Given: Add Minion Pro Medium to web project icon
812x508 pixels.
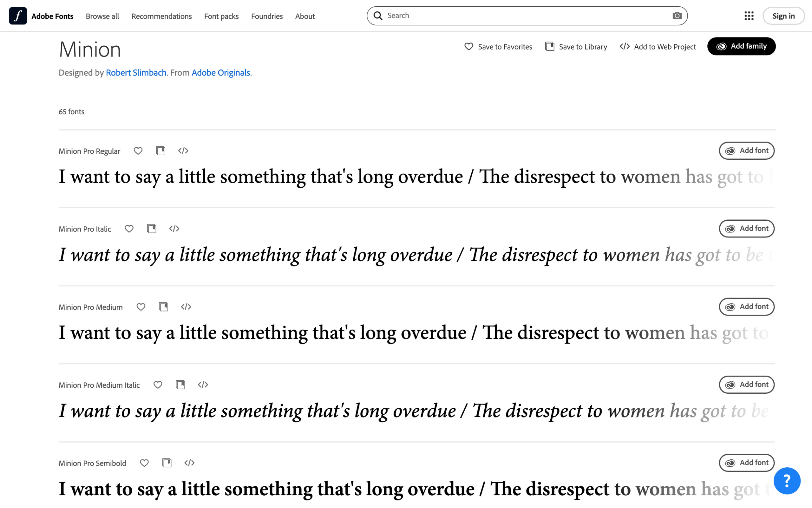Looking at the screenshot, I should pos(186,307).
